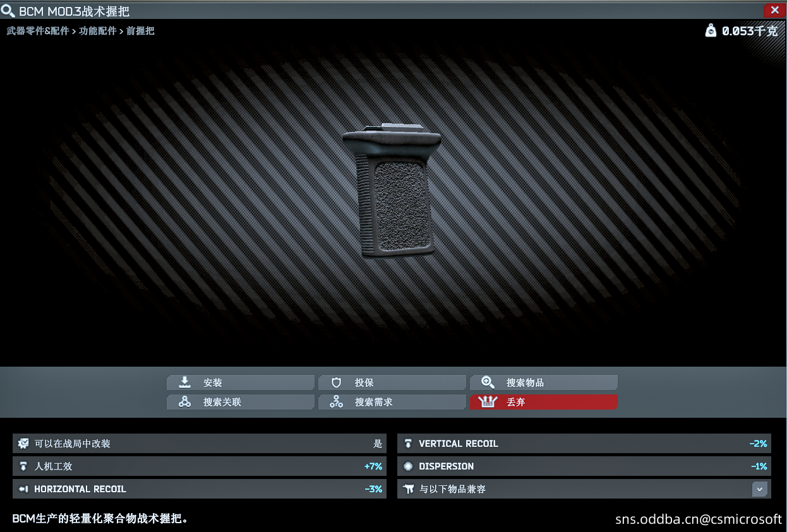The image size is (787, 532).
Task: Click the 搜索关联 search linked button
Action: pos(241,402)
